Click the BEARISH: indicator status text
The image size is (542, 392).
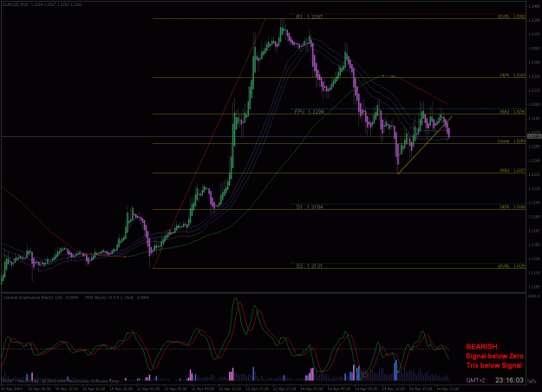pos(482,347)
